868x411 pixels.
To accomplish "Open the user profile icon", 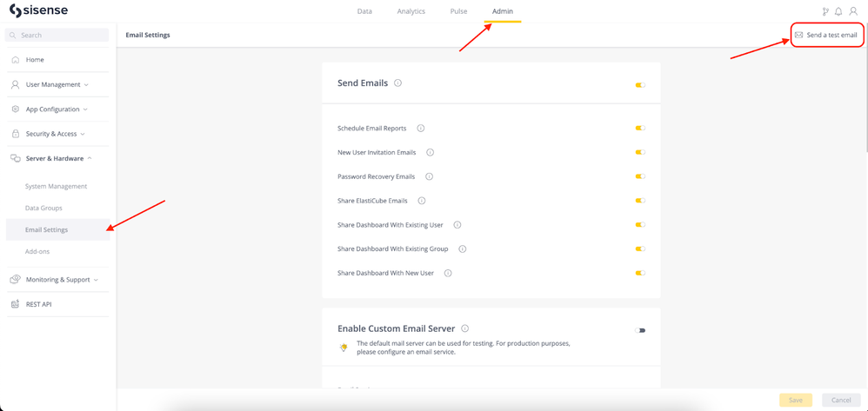I will point(853,11).
